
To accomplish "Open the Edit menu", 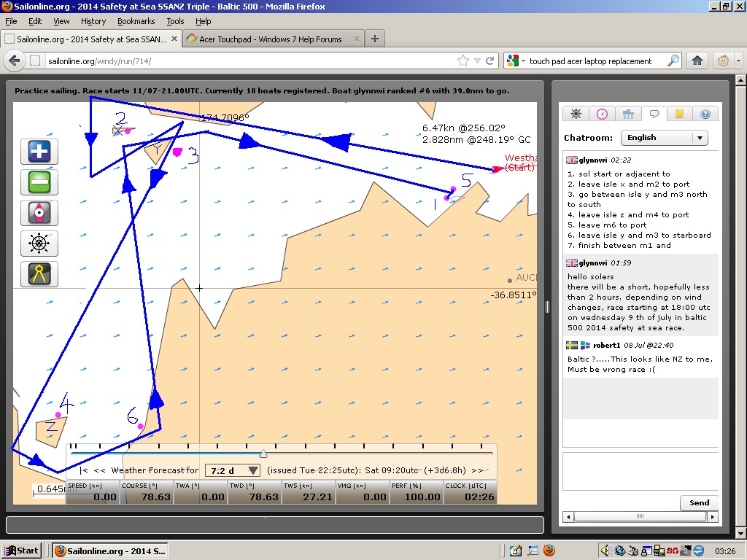I will (35, 21).
